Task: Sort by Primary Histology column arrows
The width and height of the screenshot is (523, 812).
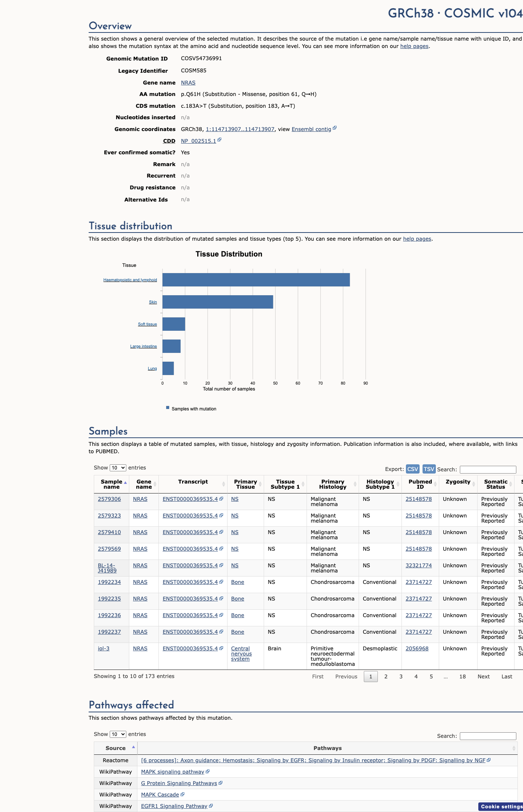Action: click(x=355, y=484)
